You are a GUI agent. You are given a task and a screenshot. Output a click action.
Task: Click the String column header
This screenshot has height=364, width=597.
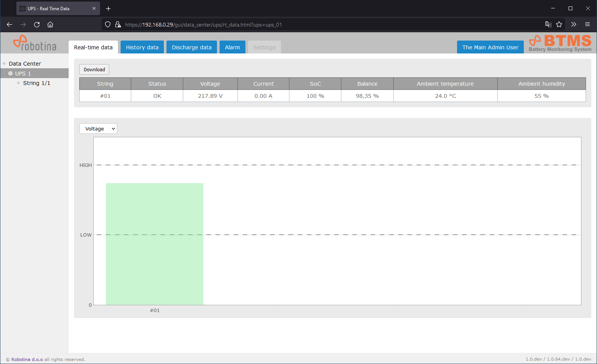(105, 84)
